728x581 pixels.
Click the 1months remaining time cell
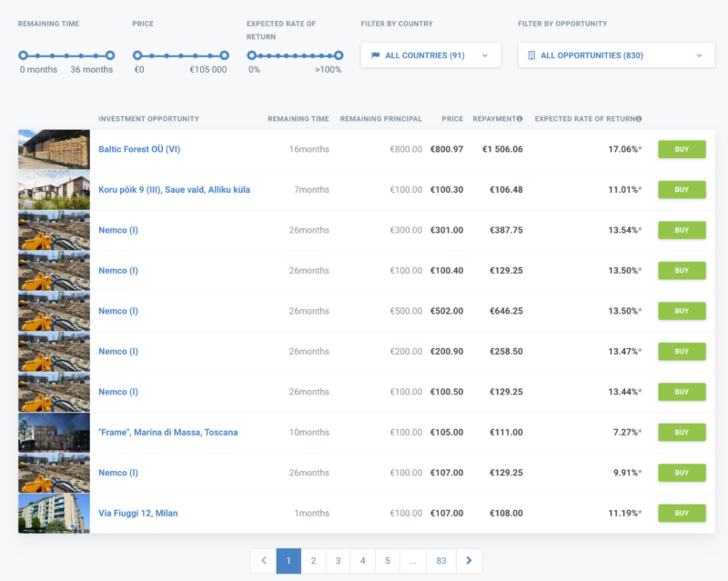[311, 513]
